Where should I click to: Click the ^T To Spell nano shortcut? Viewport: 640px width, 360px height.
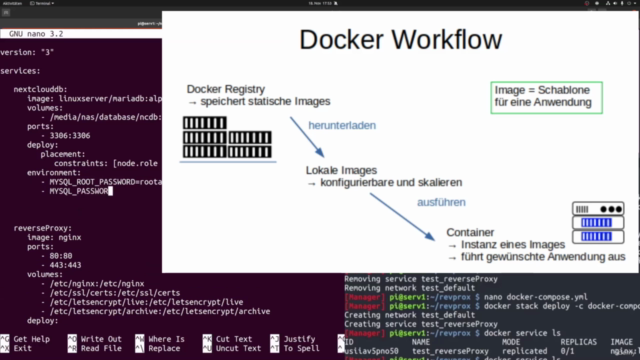295,349
